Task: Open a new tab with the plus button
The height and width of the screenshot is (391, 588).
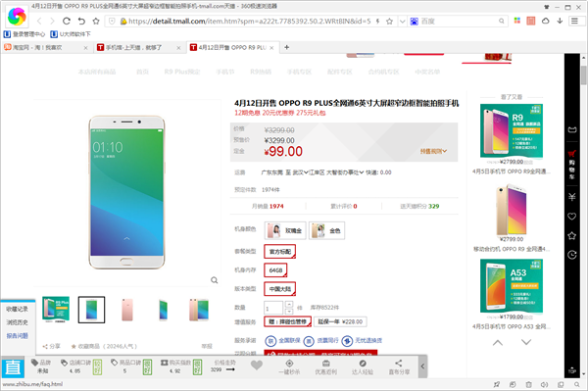Action: click(287, 47)
